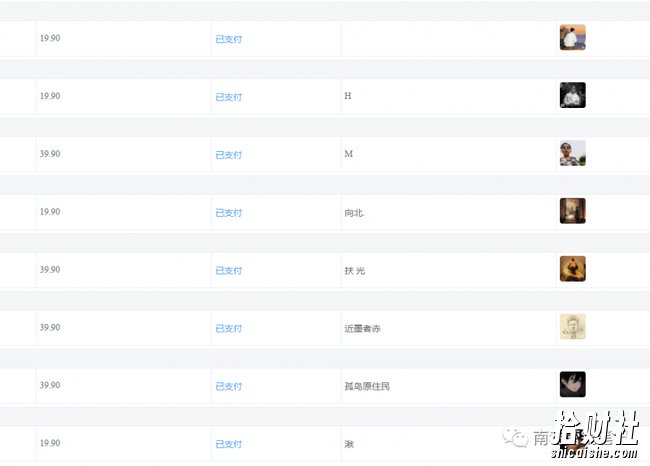650x466 pixels.
Task: Click 已支付 link in row 扶光
Action: click(x=228, y=271)
